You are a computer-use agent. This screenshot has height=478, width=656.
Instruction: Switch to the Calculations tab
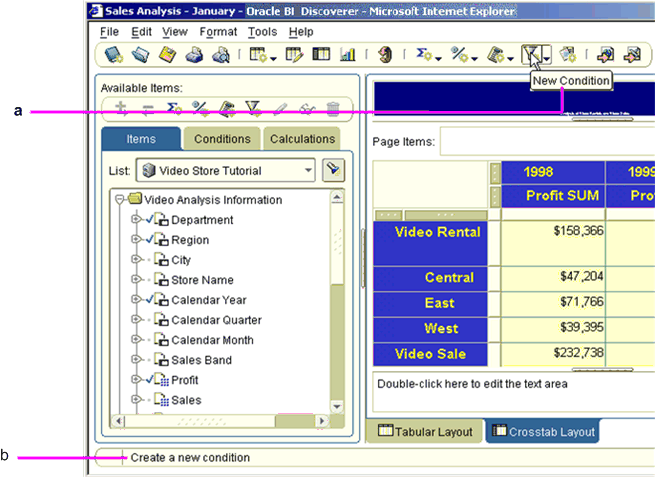[x=302, y=139]
